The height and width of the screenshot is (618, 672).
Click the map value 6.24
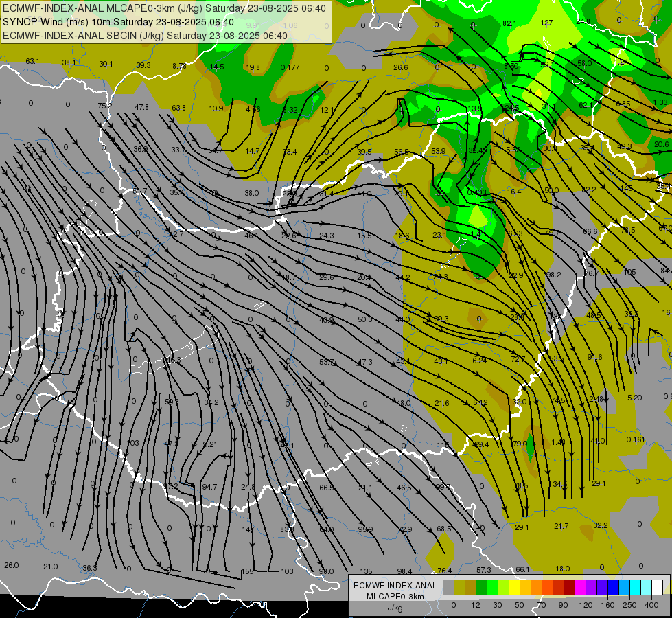click(x=479, y=360)
